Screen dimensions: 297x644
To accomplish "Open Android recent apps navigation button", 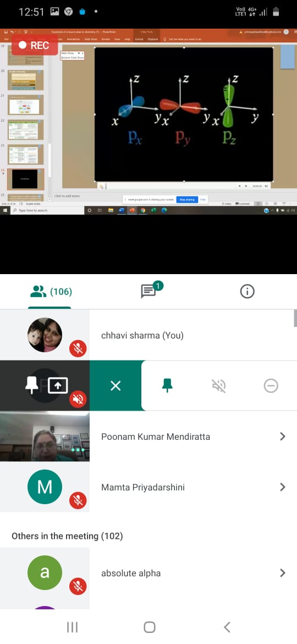I will point(72,627).
